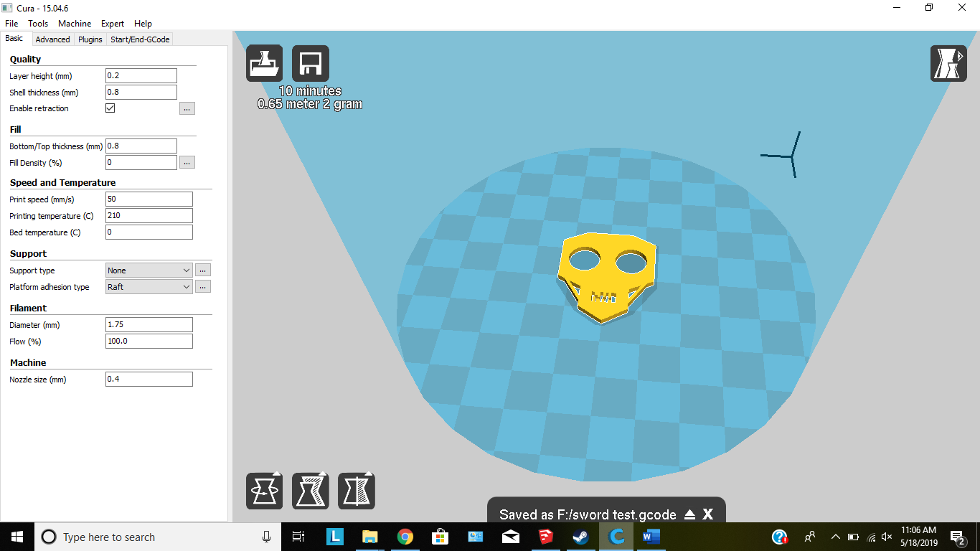This screenshot has width=980, height=551.
Task: Dismiss the saved gcode notification with X
Action: tap(707, 514)
